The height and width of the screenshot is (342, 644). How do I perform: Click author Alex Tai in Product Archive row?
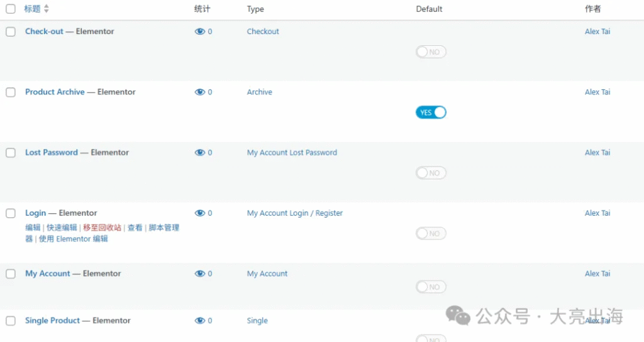597,92
